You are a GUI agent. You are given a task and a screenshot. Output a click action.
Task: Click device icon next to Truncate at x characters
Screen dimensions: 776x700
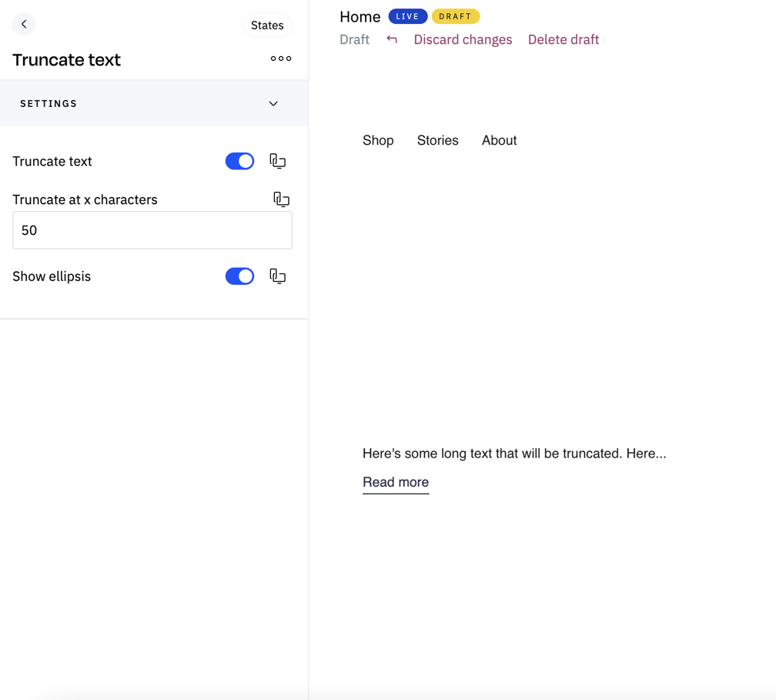(281, 199)
